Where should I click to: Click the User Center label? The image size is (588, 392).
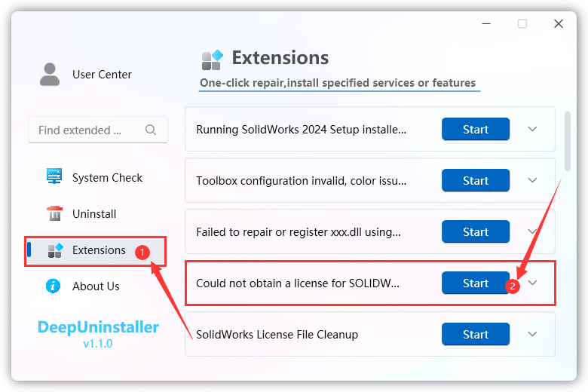click(102, 75)
